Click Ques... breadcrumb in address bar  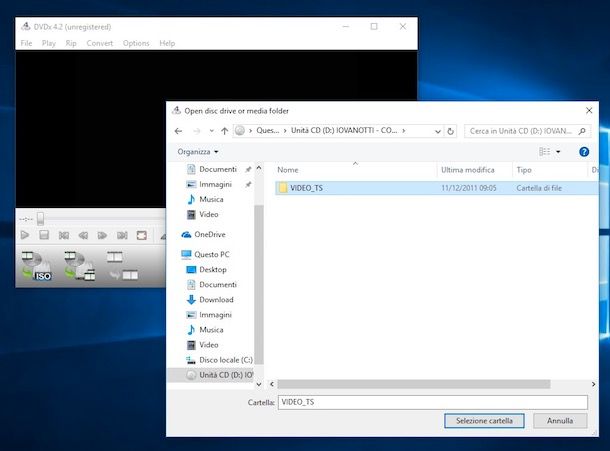[x=268, y=131]
